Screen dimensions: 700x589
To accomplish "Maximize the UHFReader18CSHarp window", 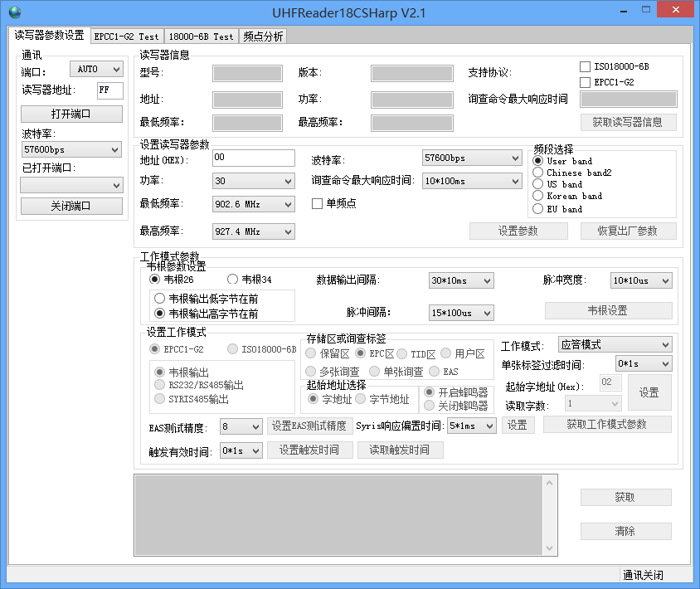I will click(646, 10).
